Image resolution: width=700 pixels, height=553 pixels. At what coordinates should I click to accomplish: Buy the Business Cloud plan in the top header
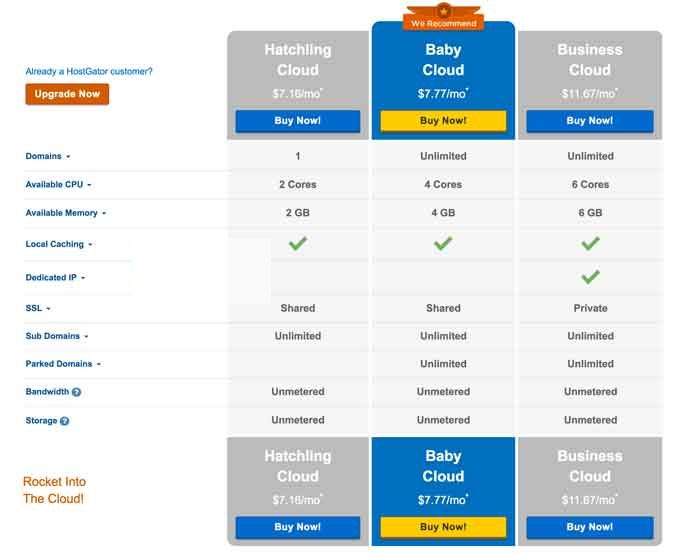coord(590,121)
